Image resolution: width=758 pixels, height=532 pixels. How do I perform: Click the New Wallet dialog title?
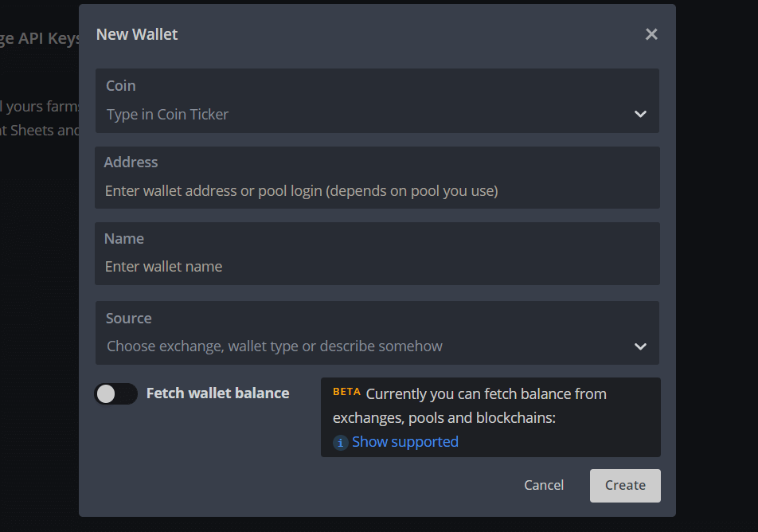[137, 34]
